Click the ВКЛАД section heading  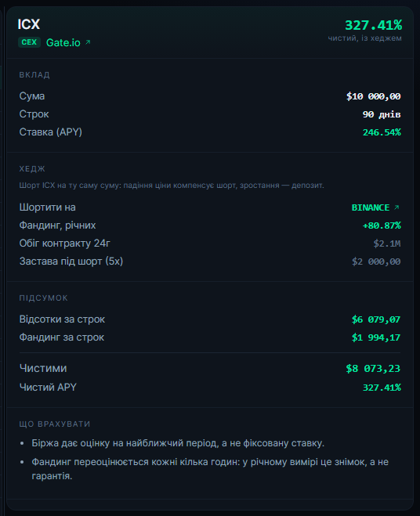coord(34,75)
